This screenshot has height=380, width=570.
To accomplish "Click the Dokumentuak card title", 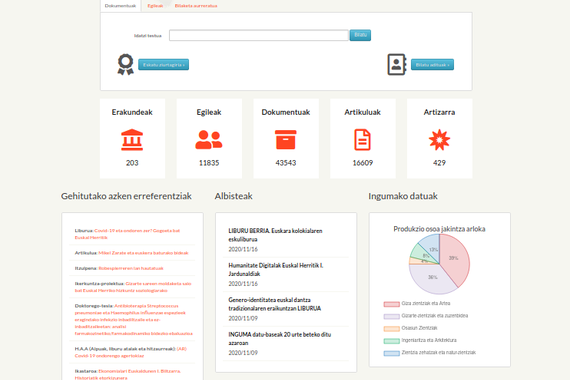I will 286,112.
